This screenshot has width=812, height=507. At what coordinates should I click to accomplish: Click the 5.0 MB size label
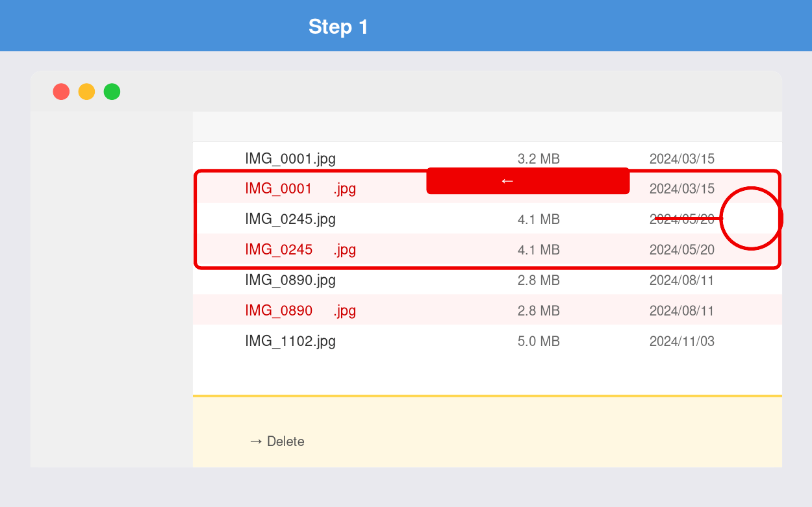pyautogui.click(x=538, y=340)
